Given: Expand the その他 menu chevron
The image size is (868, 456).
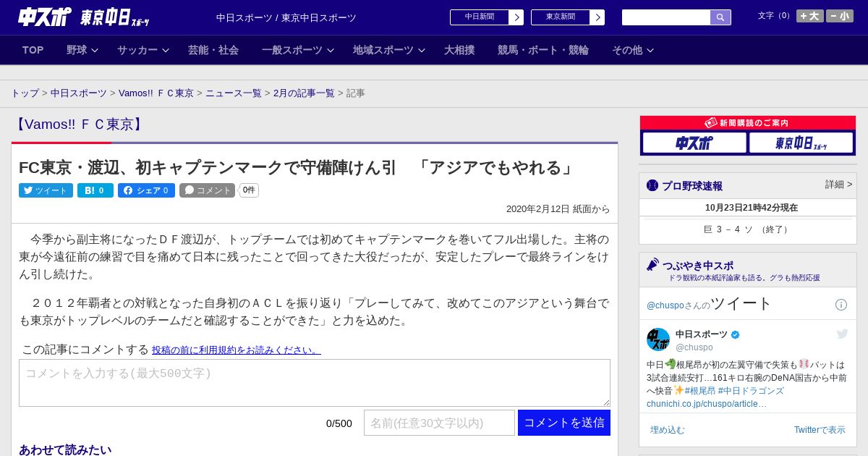Looking at the screenshot, I should 650,51.
